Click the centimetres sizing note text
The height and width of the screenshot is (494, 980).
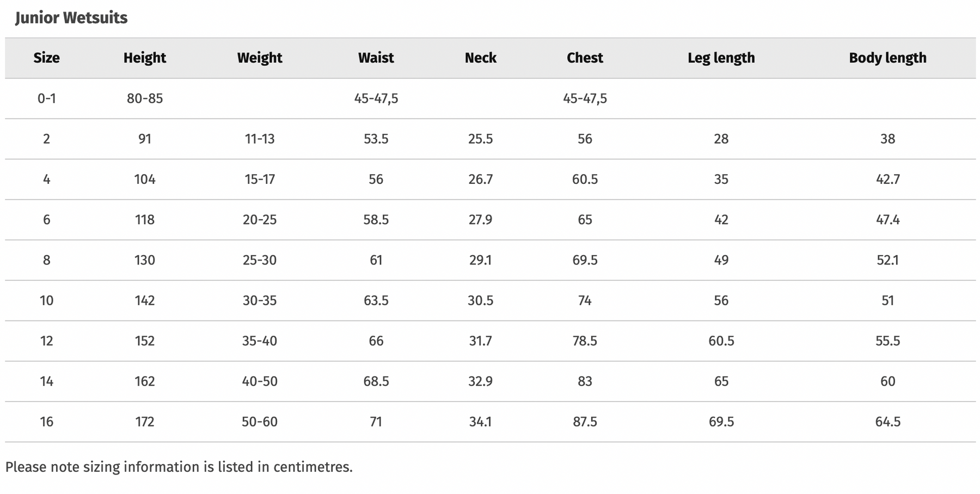[179, 467]
